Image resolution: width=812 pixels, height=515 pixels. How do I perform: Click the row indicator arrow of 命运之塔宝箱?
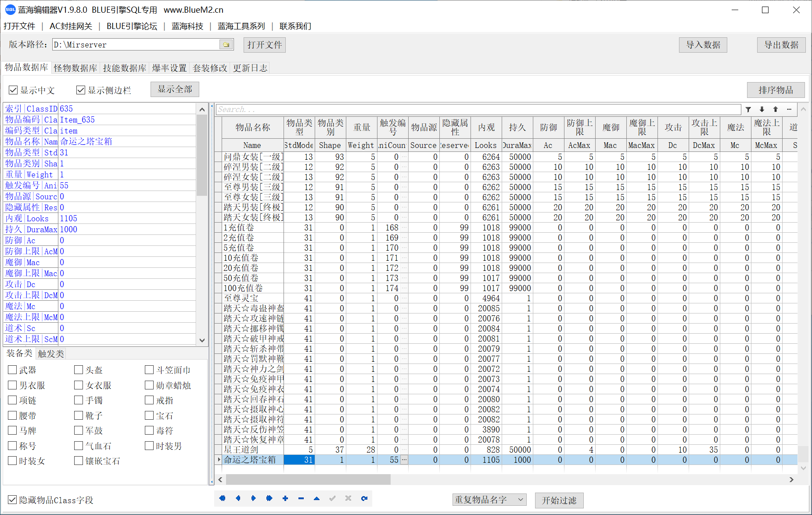click(219, 460)
